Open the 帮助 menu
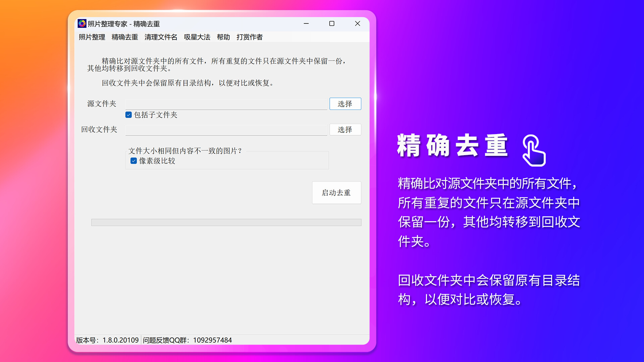 pos(224,37)
